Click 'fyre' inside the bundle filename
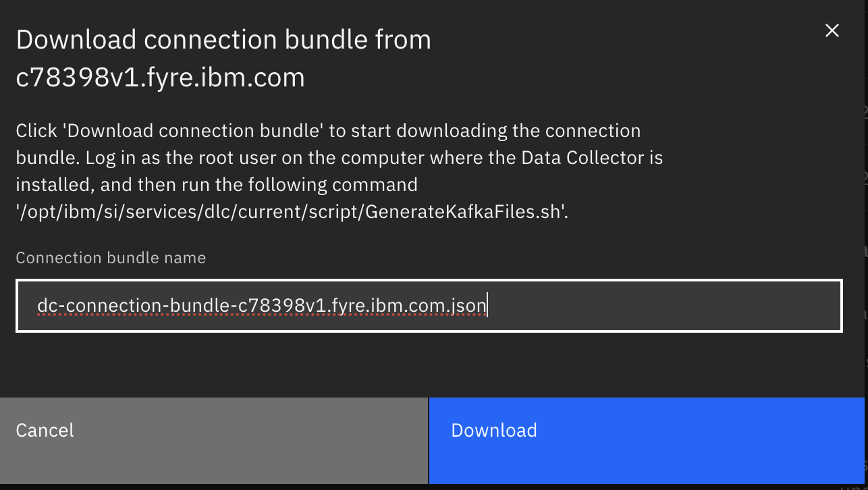 (349, 306)
